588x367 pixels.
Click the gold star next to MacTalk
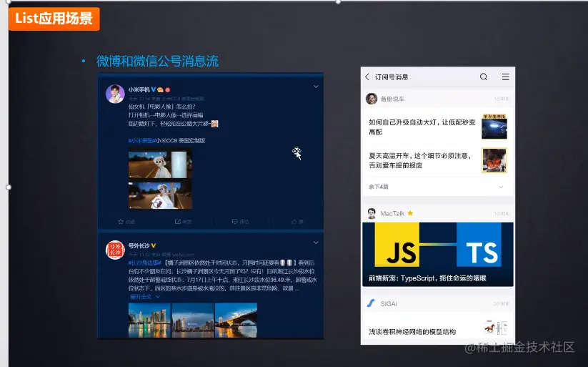click(410, 213)
